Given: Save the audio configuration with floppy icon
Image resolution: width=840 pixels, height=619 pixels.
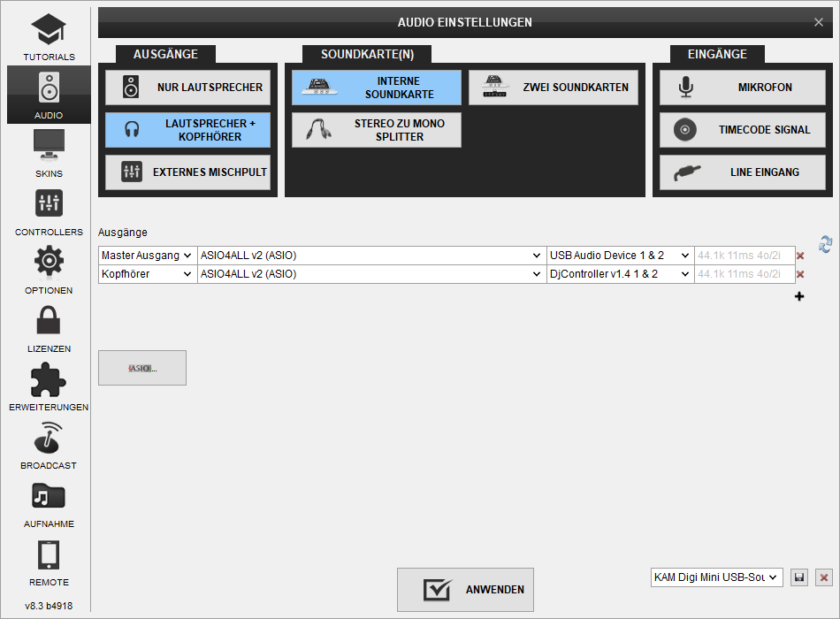Looking at the screenshot, I should (x=799, y=577).
